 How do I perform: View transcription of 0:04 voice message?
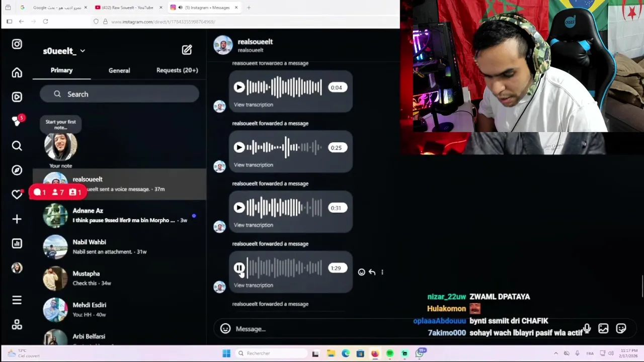[x=253, y=105]
